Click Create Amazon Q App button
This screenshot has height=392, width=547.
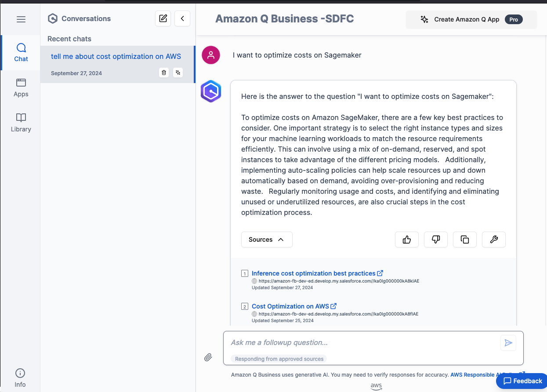point(471,19)
